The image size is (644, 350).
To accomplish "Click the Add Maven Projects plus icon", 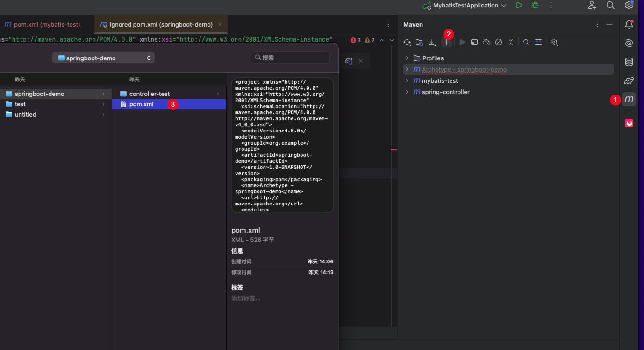I will pyautogui.click(x=447, y=42).
